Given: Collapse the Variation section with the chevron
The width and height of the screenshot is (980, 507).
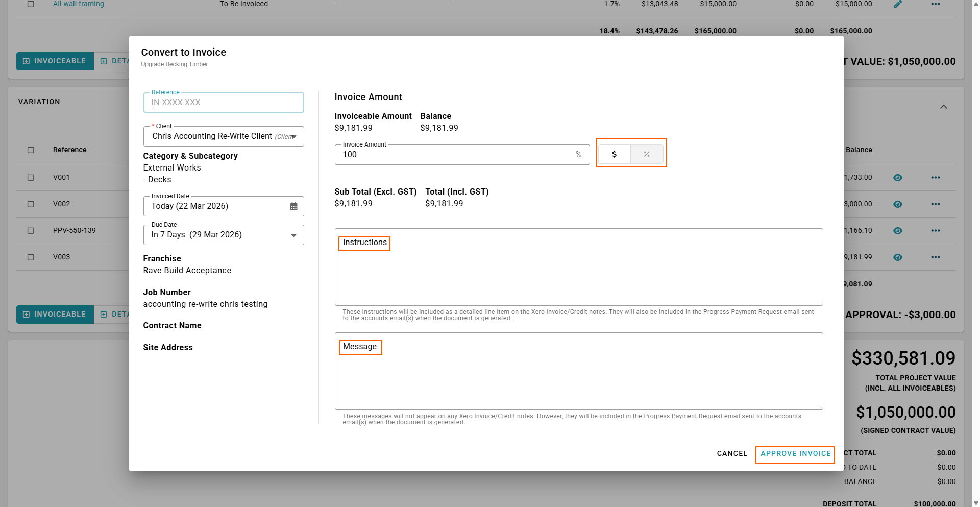Looking at the screenshot, I should click(943, 107).
